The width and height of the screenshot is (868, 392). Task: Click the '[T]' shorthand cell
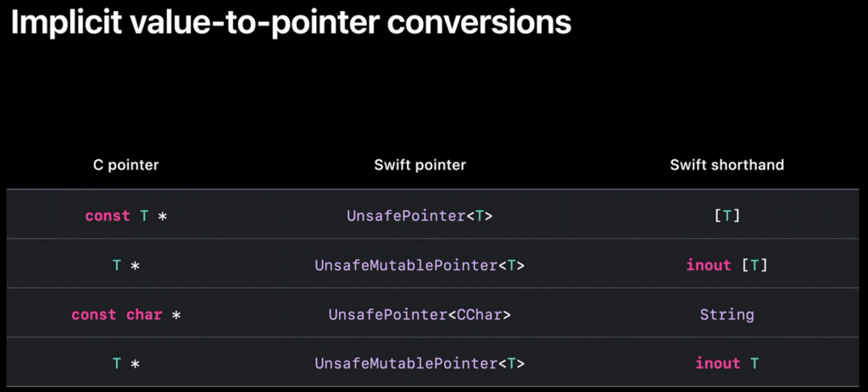tap(726, 216)
